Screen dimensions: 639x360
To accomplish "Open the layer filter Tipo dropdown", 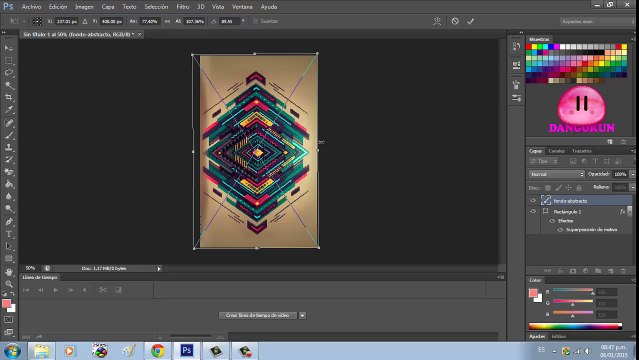I will point(544,161).
